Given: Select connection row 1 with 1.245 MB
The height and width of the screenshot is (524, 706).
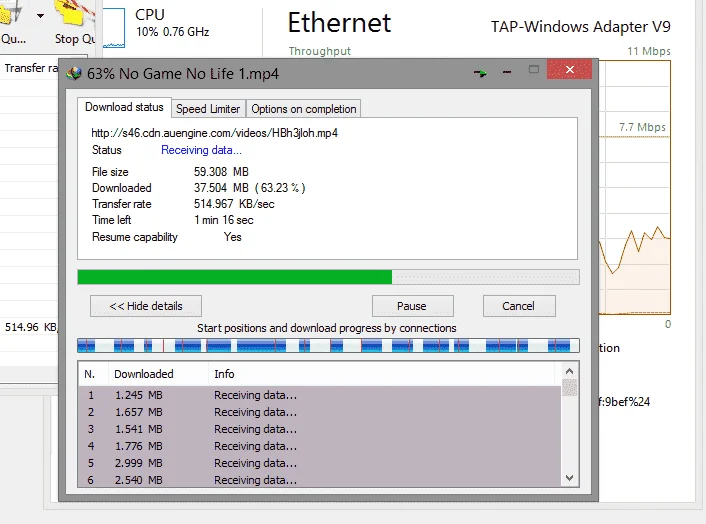Looking at the screenshot, I should pyautogui.click(x=320, y=395).
